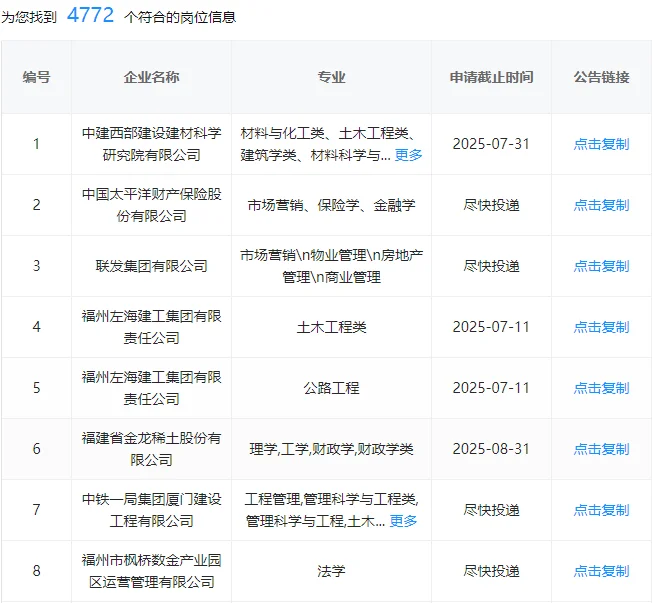The image size is (652, 603).
Task: Click row number 8
Action: click(x=37, y=571)
